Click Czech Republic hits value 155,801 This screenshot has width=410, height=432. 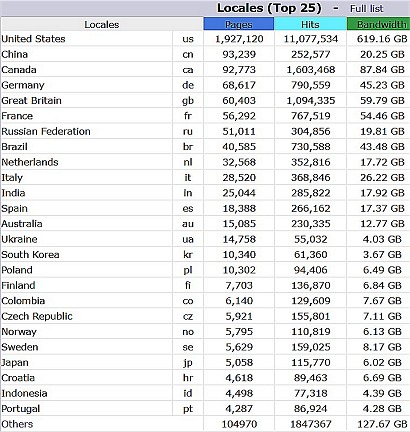coord(311,316)
